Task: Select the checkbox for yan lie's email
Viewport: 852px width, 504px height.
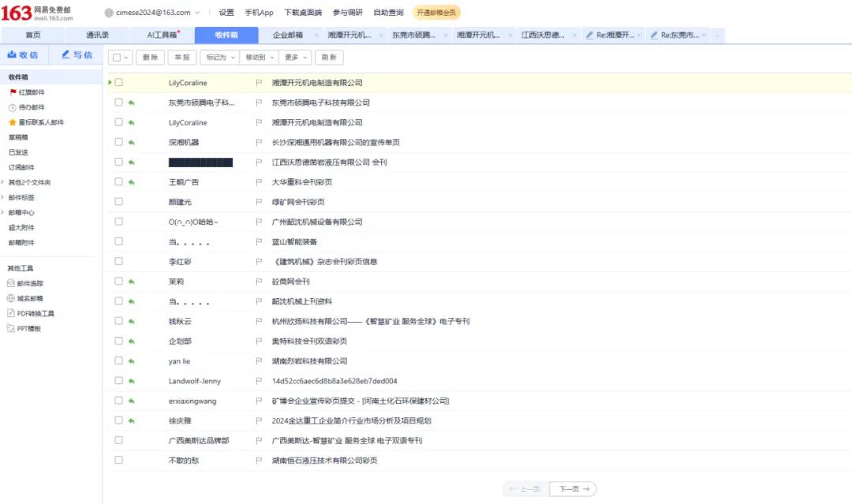Action: click(118, 360)
